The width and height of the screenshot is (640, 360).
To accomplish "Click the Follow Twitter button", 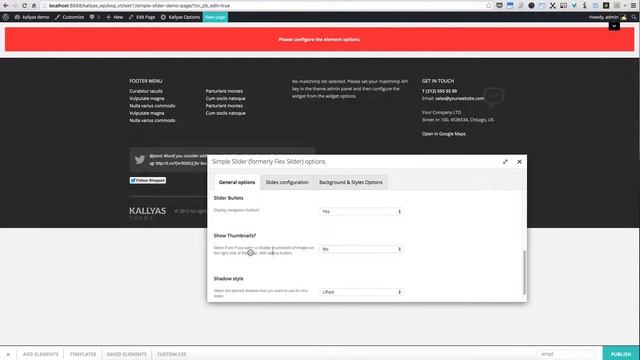I will (x=148, y=180).
